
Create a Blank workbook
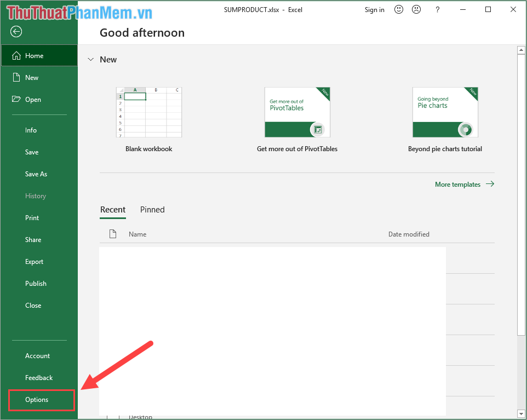click(x=148, y=112)
